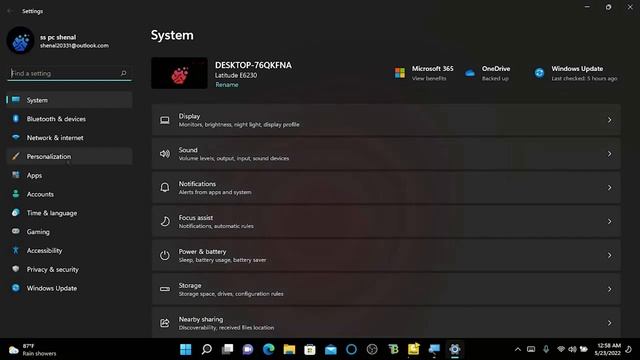Click the desktop wallpaper thumbnail
The width and height of the screenshot is (640, 360).
tap(179, 73)
